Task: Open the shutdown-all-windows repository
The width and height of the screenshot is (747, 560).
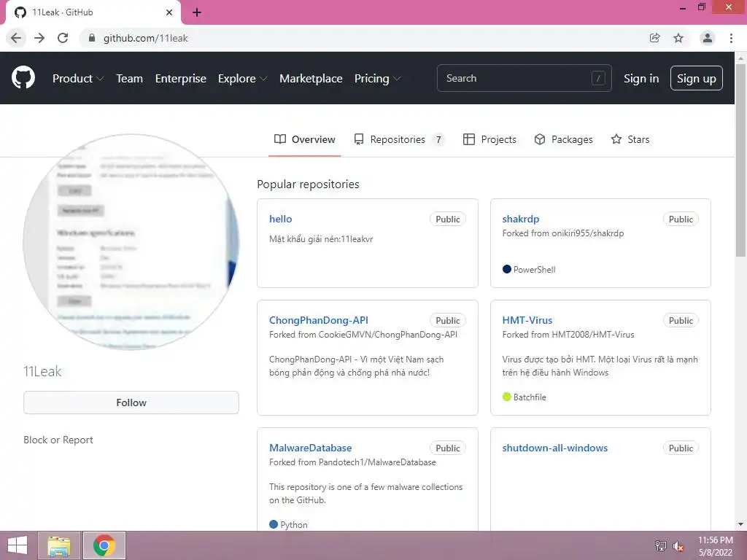Action: tap(554, 448)
